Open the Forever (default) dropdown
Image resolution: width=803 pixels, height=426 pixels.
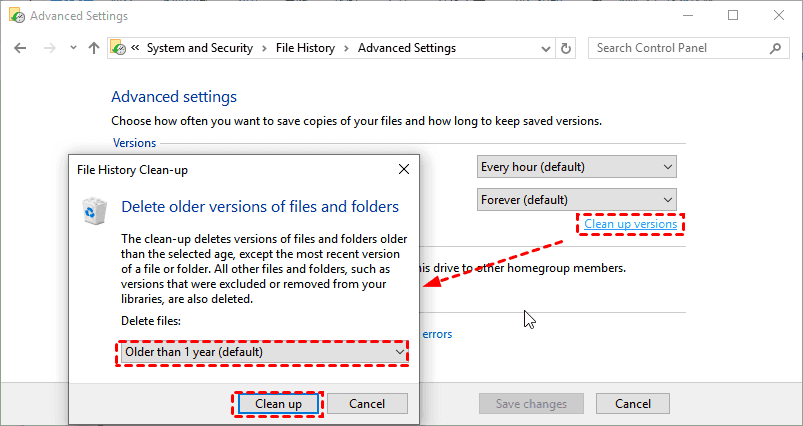(577, 200)
